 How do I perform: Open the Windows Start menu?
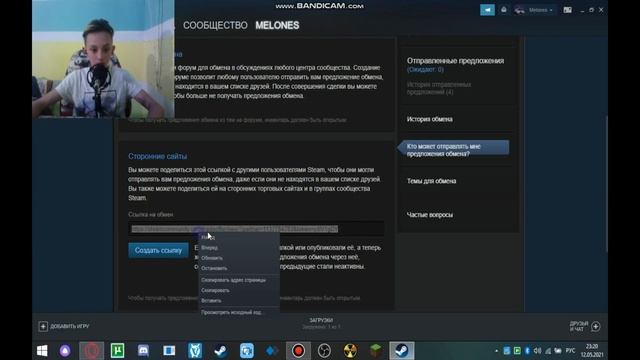(42, 351)
